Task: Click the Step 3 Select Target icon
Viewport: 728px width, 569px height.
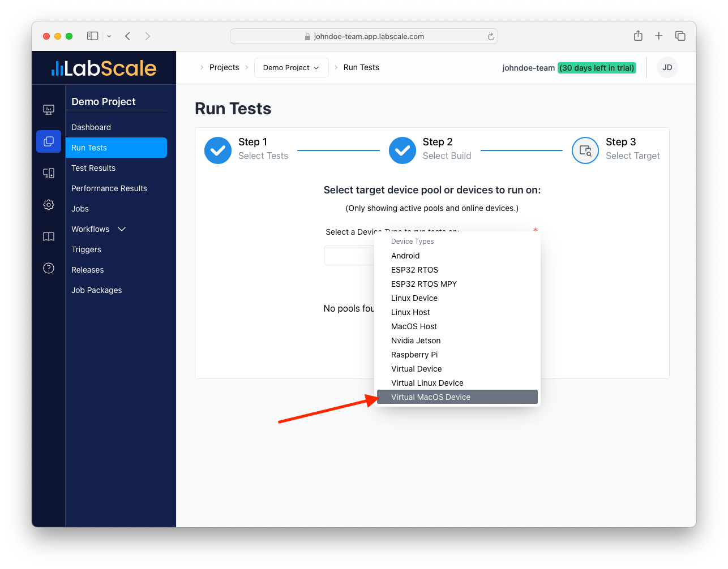Action: pos(585,150)
